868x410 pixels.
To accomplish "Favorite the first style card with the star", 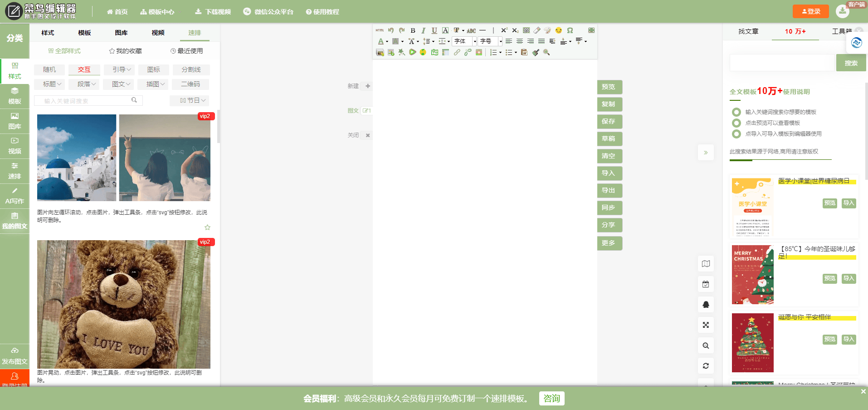I will [x=207, y=227].
